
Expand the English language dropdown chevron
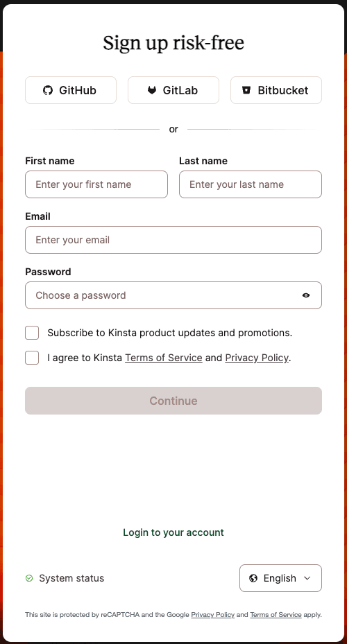pos(307,578)
